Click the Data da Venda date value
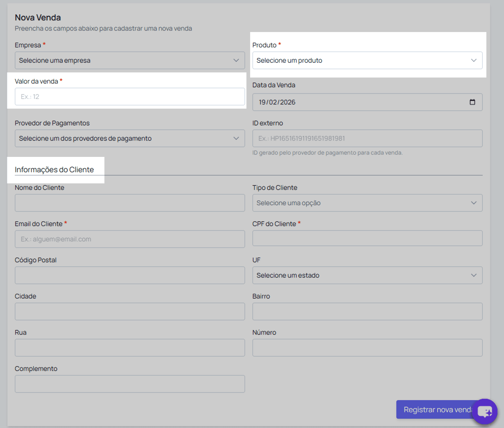Image resolution: width=504 pixels, height=428 pixels. click(277, 102)
